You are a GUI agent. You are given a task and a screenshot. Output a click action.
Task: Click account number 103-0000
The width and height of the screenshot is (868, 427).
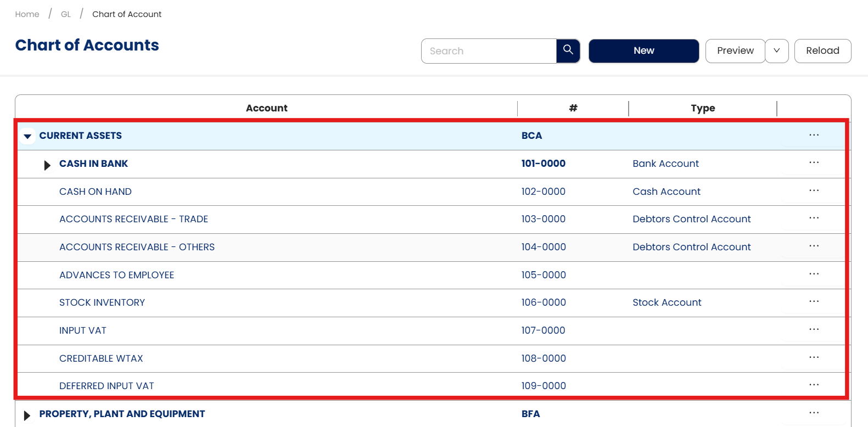pos(544,219)
